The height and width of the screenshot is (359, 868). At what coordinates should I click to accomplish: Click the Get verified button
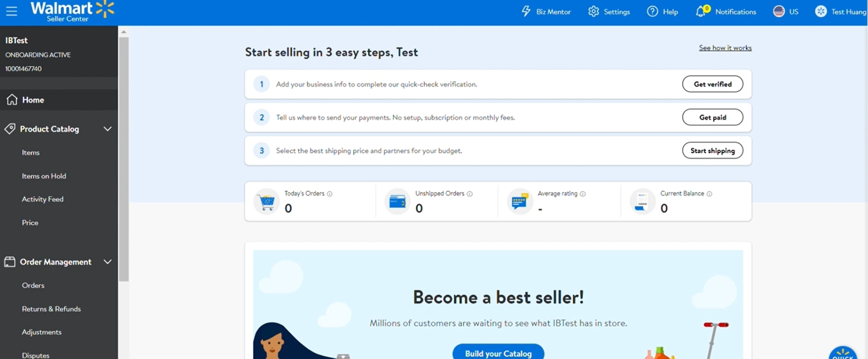pyautogui.click(x=712, y=84)
